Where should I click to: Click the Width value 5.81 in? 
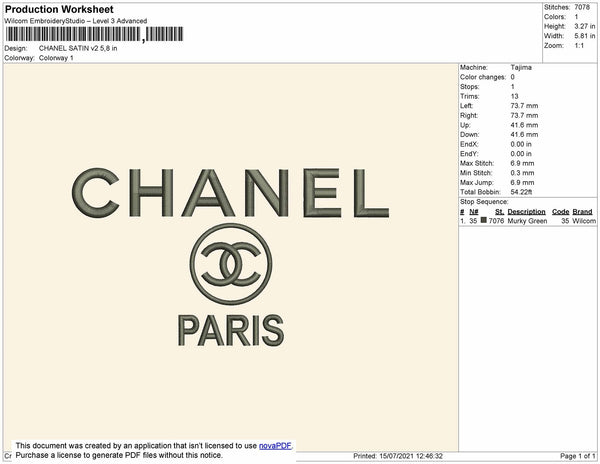point(585,36)
